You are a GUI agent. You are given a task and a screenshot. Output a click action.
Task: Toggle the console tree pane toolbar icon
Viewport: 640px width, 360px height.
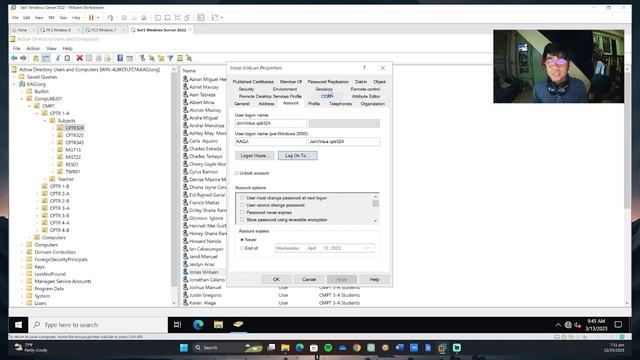46,58
